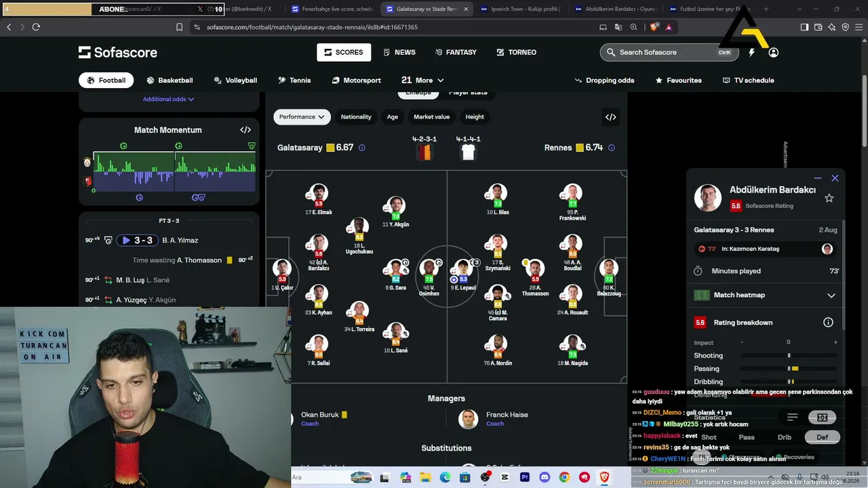
Task: Open the embed code icon for Match Momentum
Action: [245, 130]
